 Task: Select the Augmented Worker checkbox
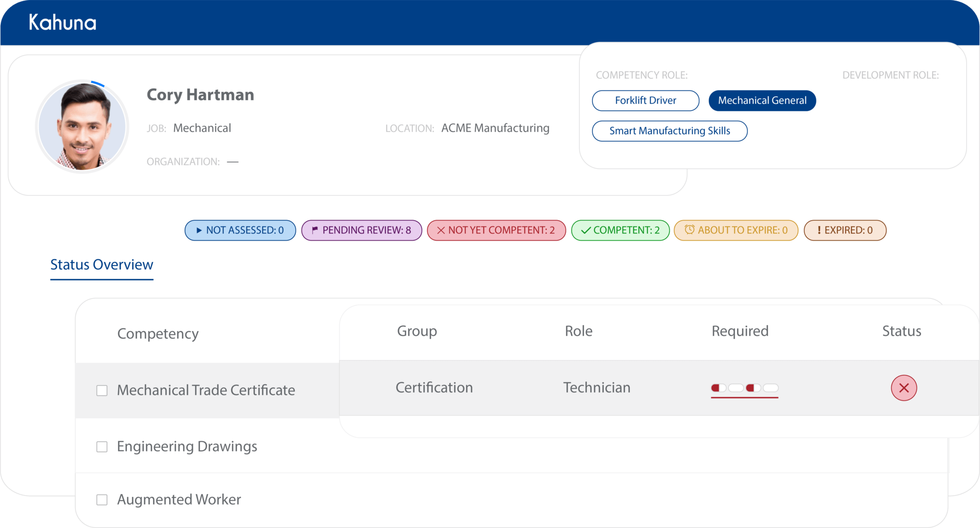(102, 500)
